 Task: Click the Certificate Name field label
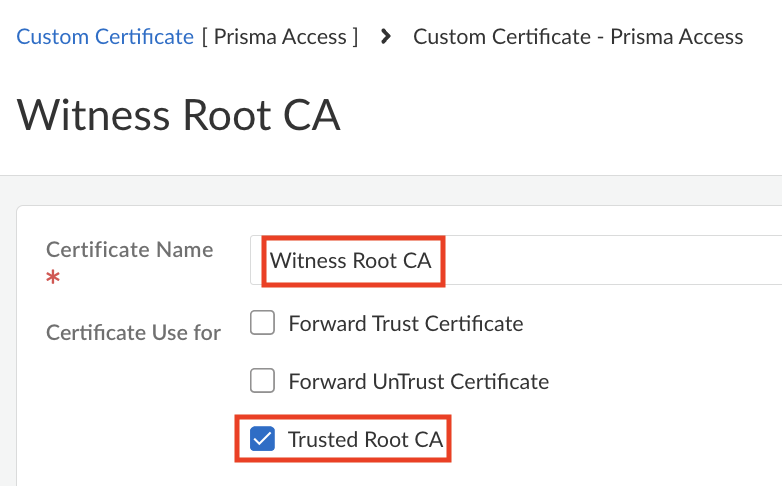tap(130, 249)
